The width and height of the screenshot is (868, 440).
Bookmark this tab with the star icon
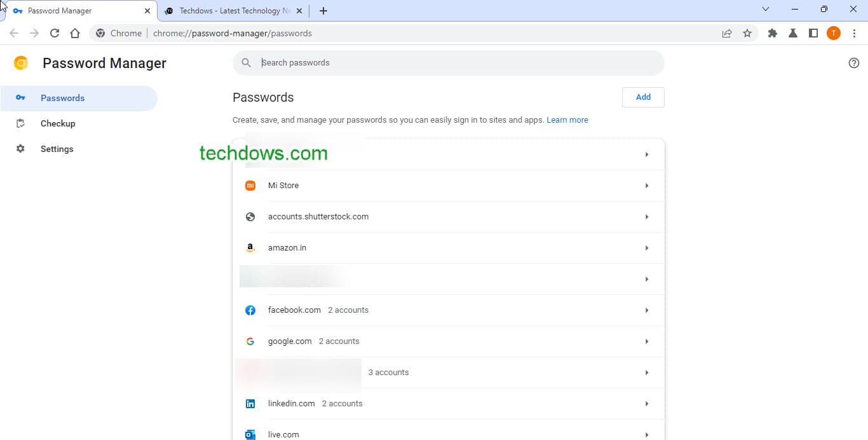click(747, 33)
